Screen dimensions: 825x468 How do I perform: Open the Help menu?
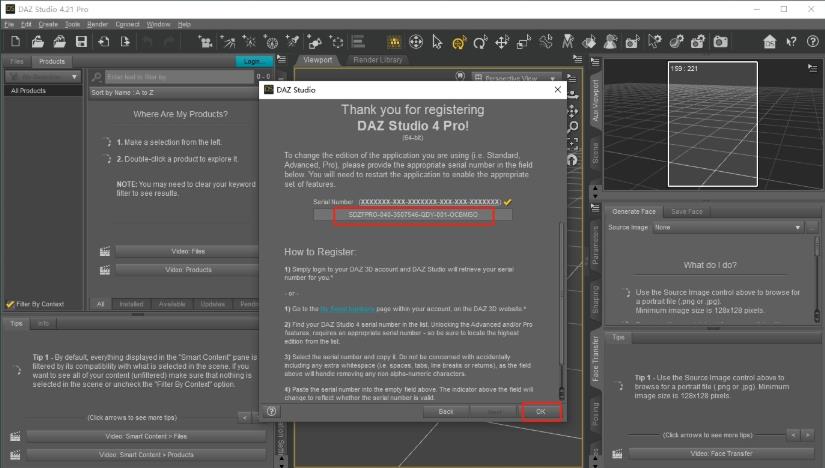(184, 24)
